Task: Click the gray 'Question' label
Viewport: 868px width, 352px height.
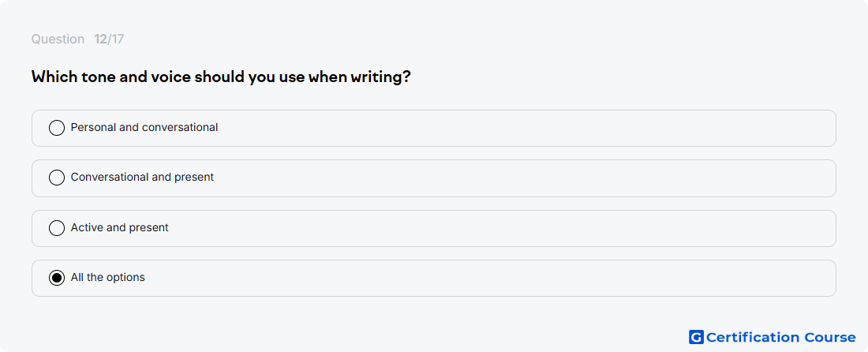Action: tap(58, 39)
